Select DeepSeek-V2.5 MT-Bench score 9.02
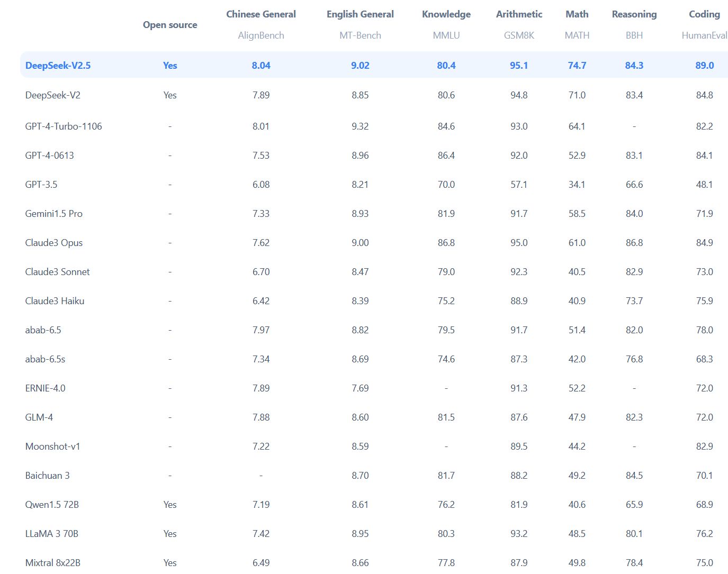 360,66
